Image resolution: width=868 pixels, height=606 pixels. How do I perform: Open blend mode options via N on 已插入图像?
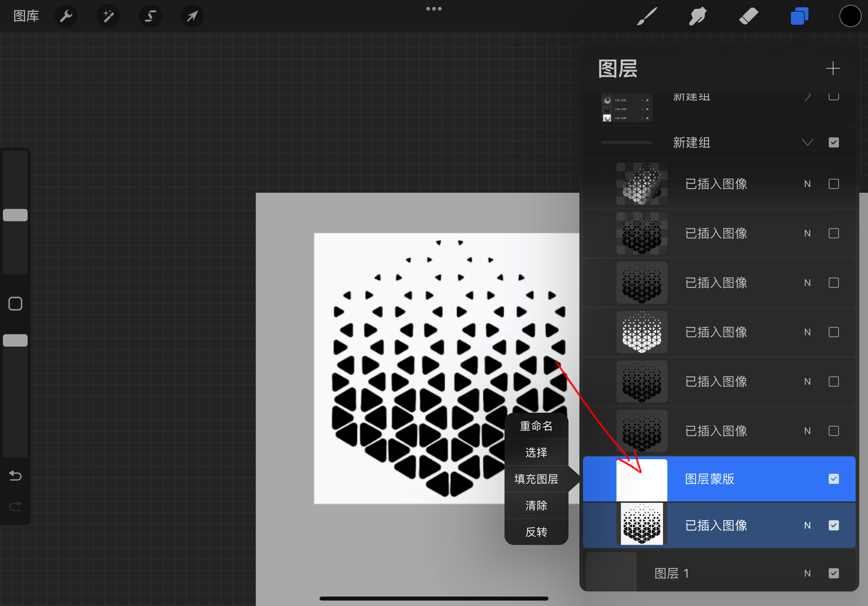pos(807,526)
